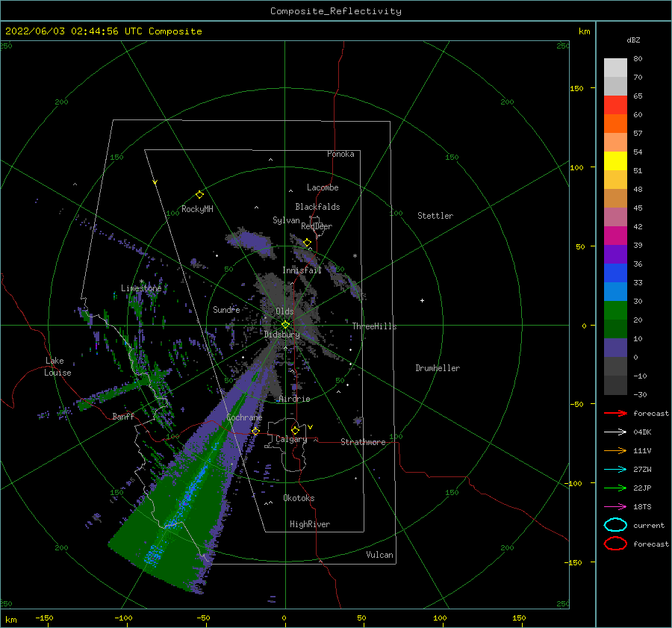Click the yellow diamond marker inside Calgary

(295, 430)
